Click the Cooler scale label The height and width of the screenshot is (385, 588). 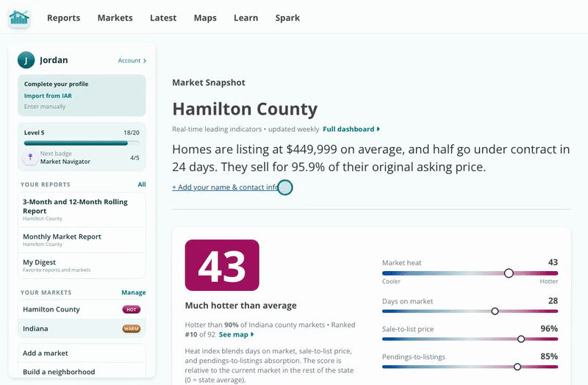[391, 281]
